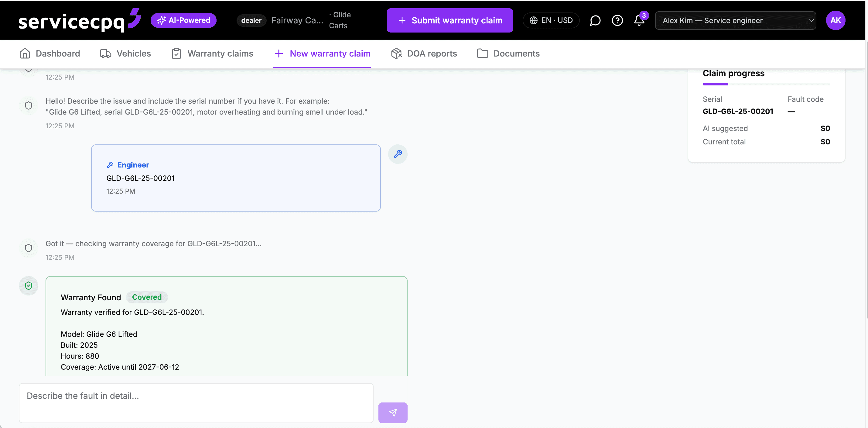868x428 pixels.
Task: Open notifications bell with 3 badge
Action: [x=639, y=20]
